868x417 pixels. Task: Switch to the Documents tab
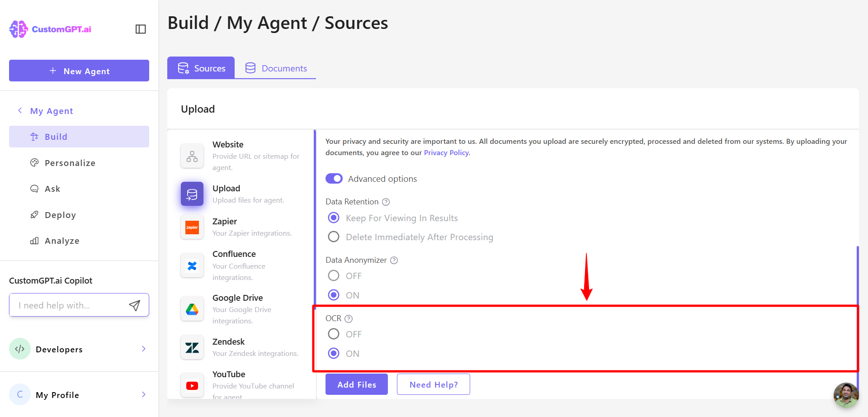[276, 68]
